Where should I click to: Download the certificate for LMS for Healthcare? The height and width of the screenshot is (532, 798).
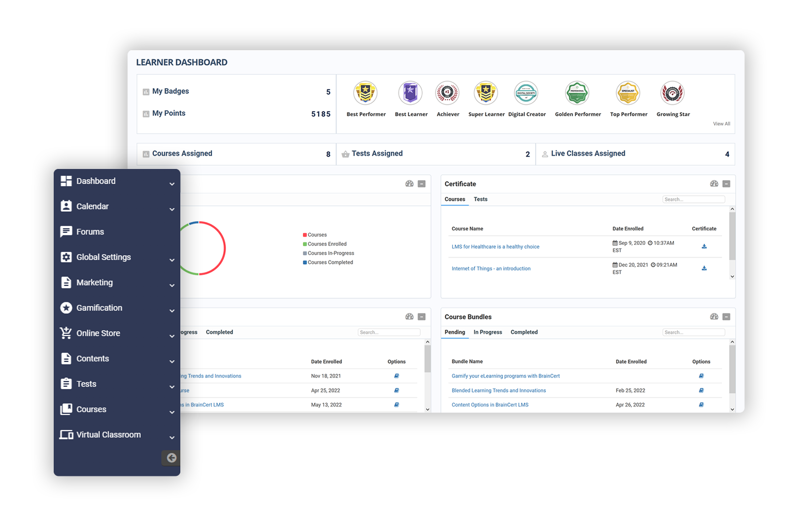pyautogui.click(x=704, y=246)
